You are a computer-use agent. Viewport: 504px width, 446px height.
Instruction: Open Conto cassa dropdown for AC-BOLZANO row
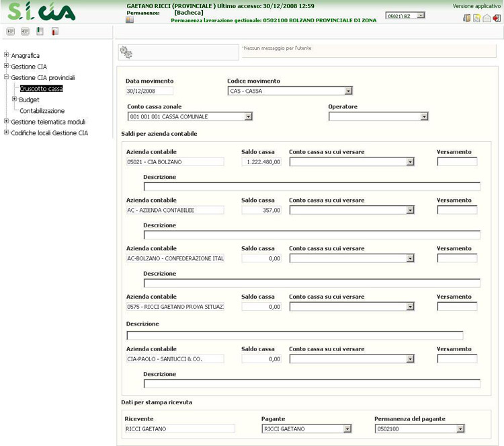tap(352, 258)
